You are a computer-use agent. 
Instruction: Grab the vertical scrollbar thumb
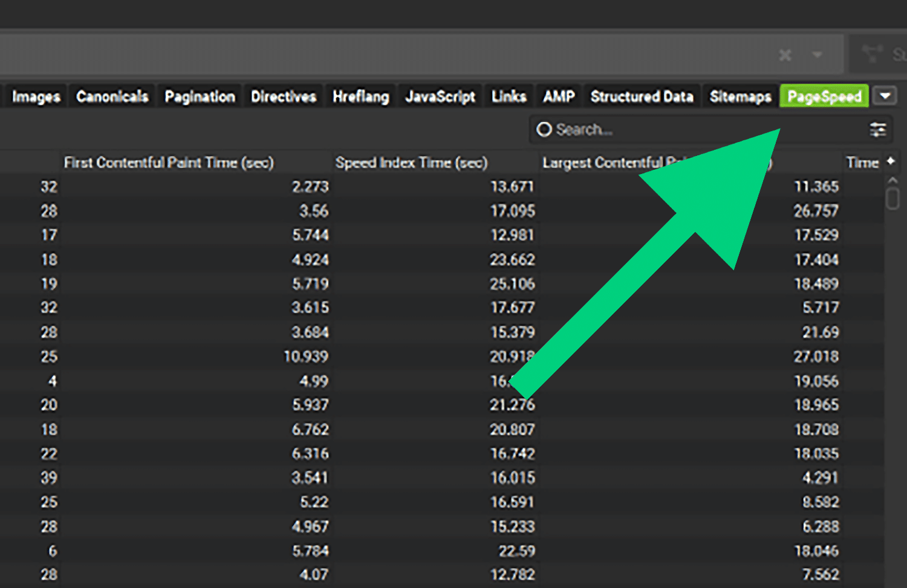(892, 198)
